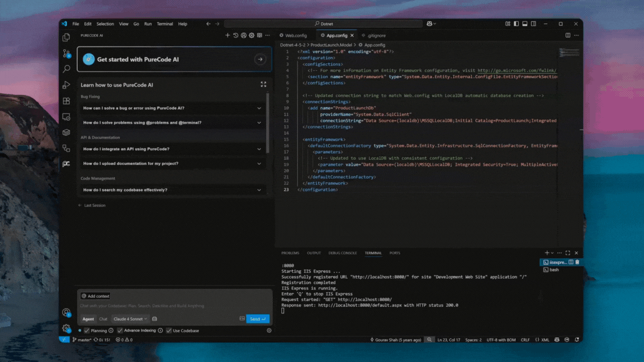Toggle the Planning checkbox
Image resolution: width=644 pixels, height=362 pixels.
[87, 330]
